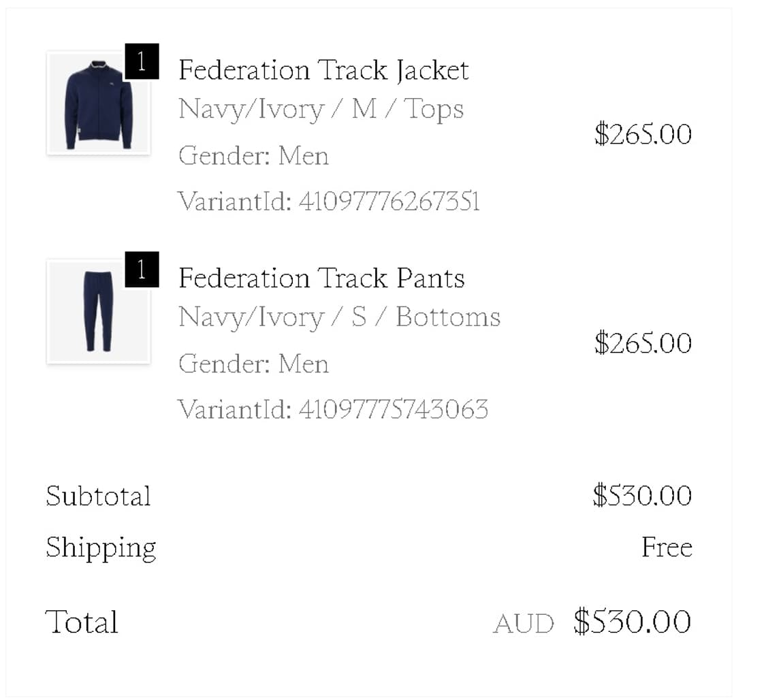This screenshot has height=700, width=766.
Task: Click the pants quantity badge
Action: click(x=142, y=270)
